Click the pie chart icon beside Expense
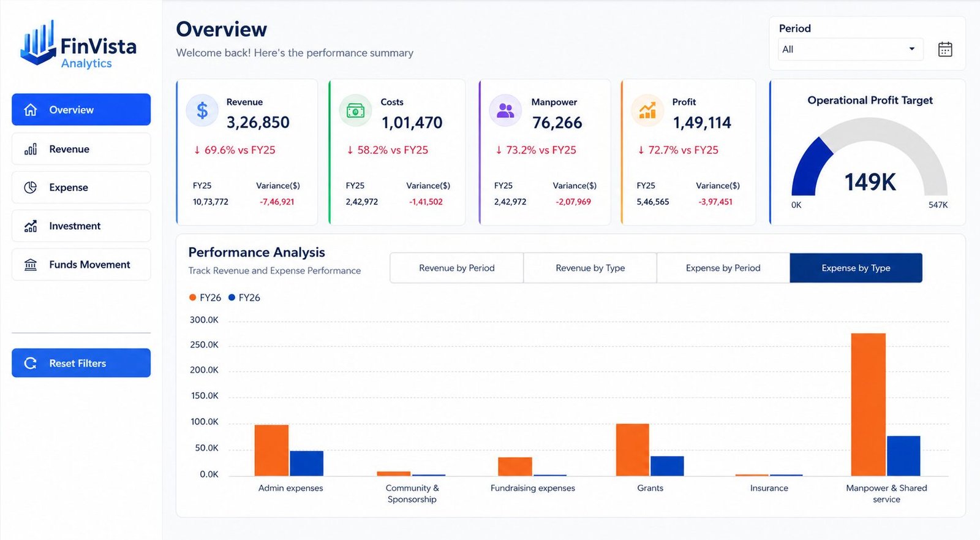 (31, 188)
